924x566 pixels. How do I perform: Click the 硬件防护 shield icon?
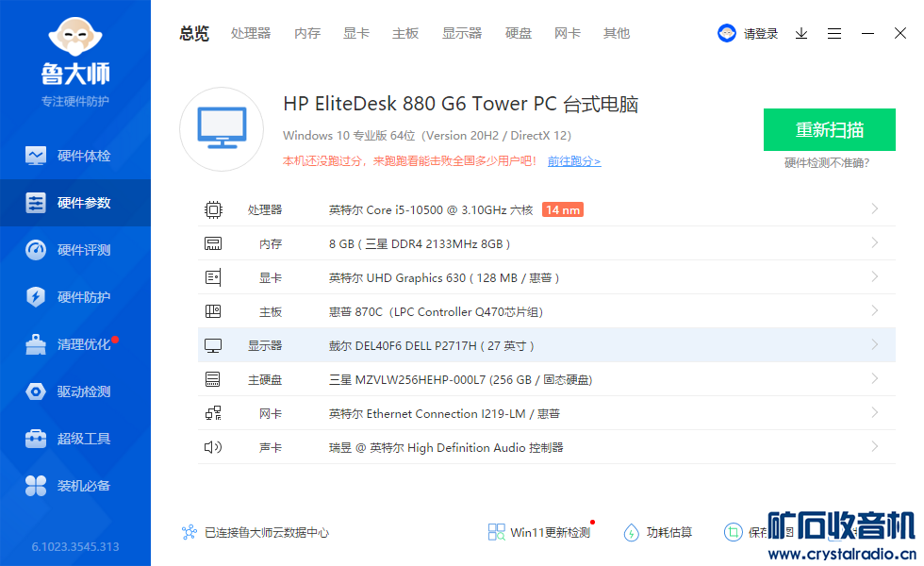(x=36, y=296)
